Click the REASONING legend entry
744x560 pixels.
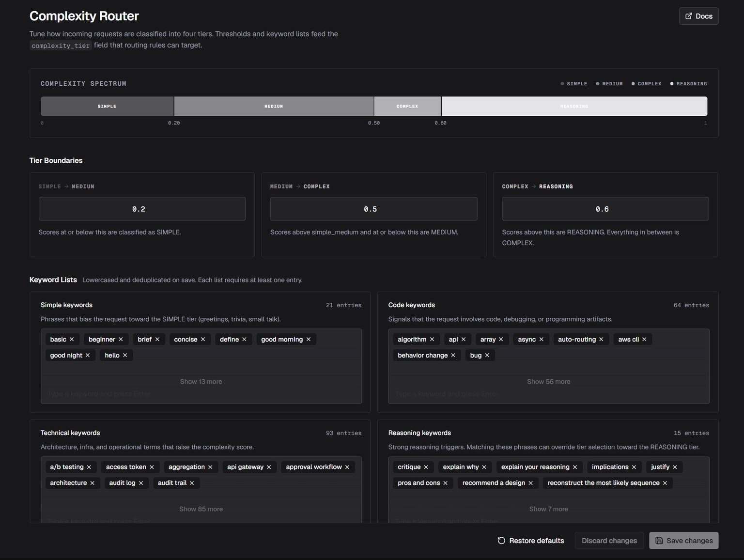[689, 84]
